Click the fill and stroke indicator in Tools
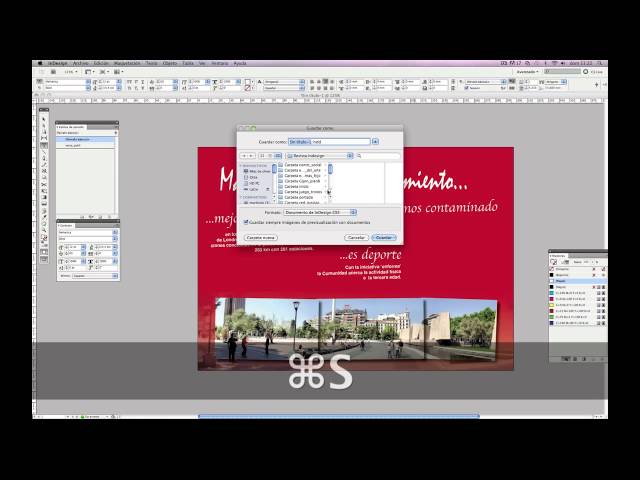The width and height of the screenshot is (640, 480). (44, 238)
